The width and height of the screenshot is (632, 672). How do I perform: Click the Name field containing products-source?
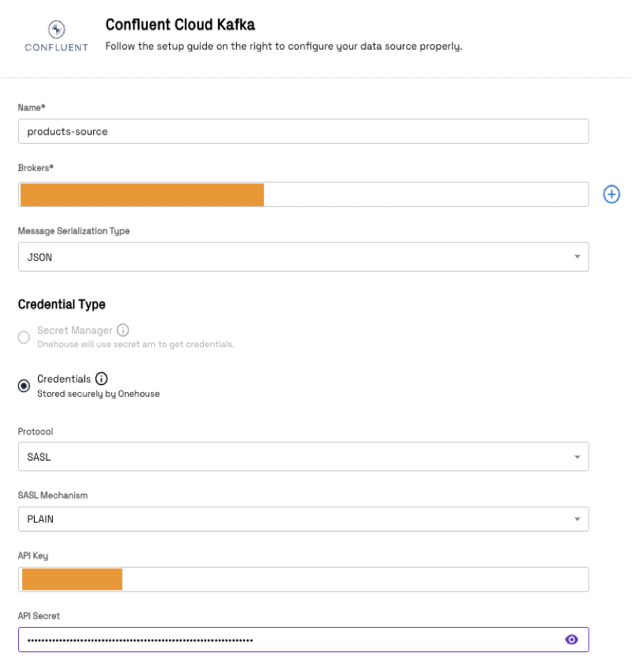(x=303, y=131)
